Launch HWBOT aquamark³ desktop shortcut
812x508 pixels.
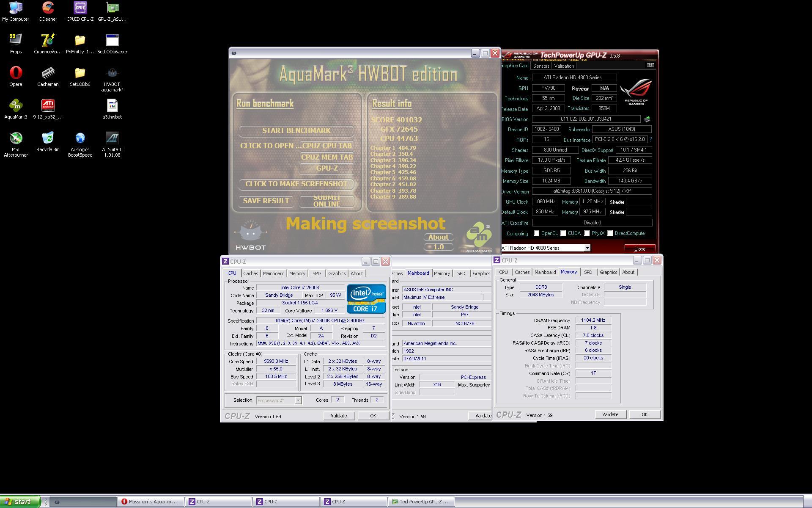[112, 79]
